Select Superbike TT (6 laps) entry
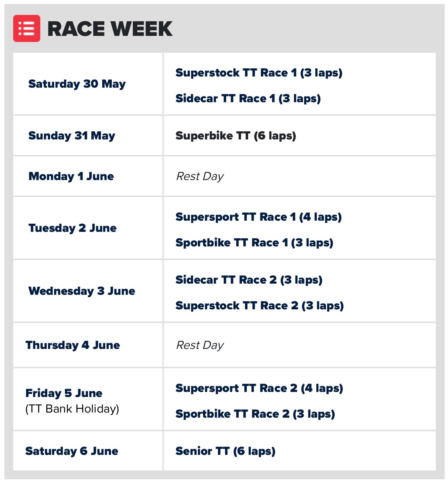Screen dimensions: 448x485 [236, 136]
